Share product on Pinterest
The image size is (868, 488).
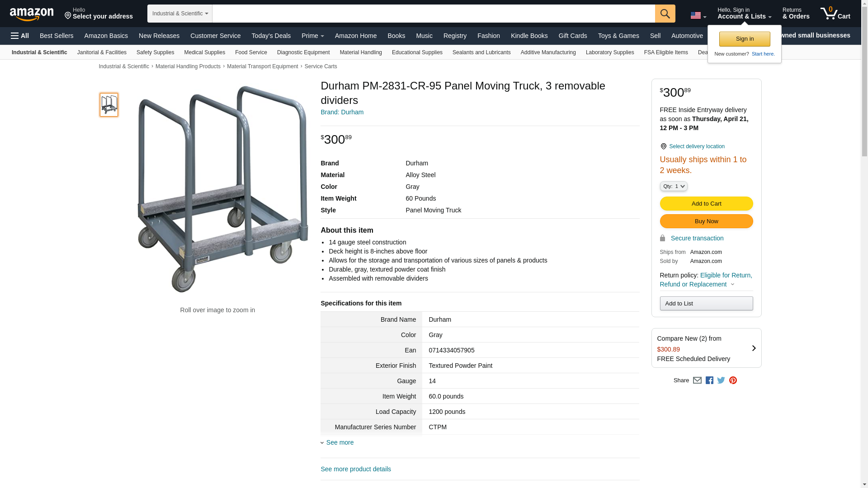click(733, 380)
